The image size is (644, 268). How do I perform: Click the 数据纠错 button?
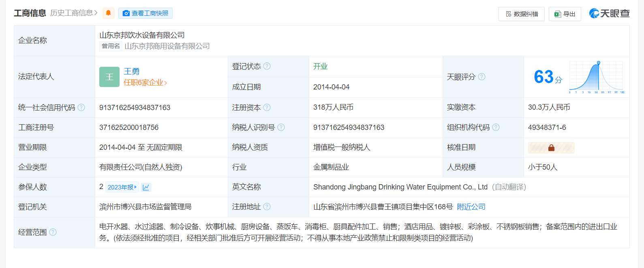click(x=522, y=14)
